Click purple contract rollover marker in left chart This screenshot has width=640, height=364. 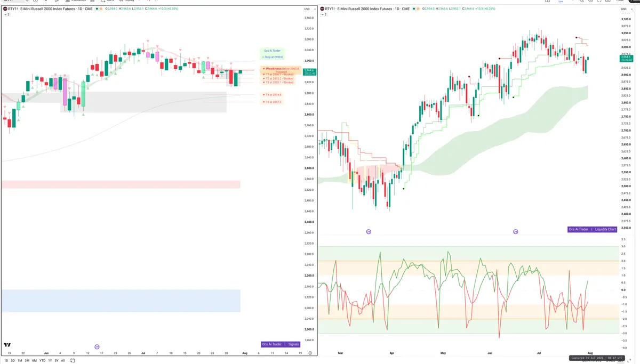(x=97, y=346)
